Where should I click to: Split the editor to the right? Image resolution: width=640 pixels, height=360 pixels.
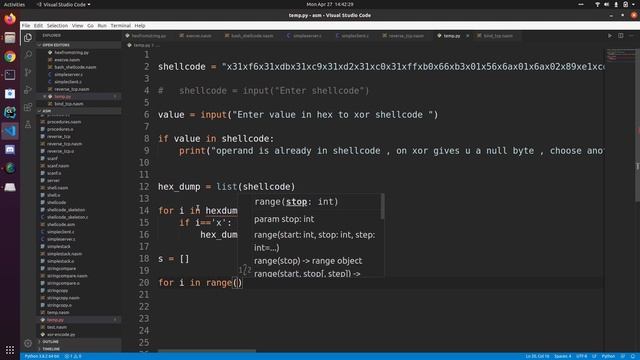(620, 36)
